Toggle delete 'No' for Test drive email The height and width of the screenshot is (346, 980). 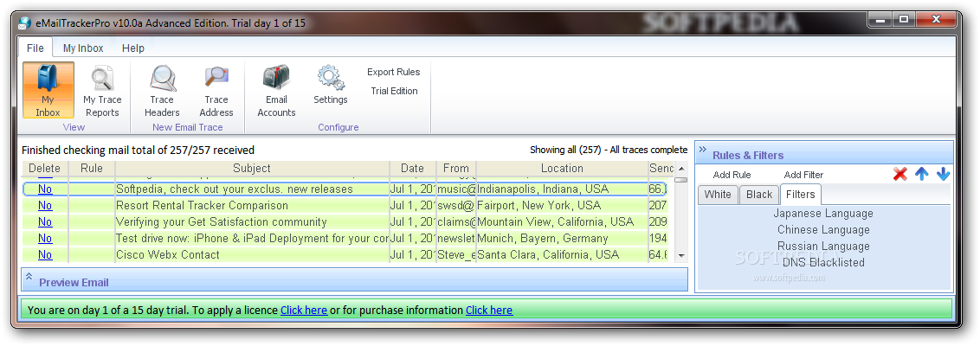click(x=45, y=238)
